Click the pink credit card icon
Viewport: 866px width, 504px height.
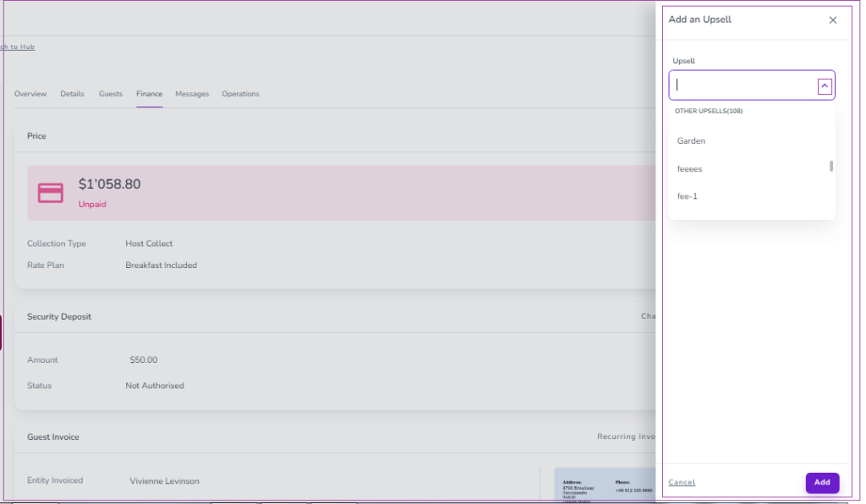click(x=50, y=193)
